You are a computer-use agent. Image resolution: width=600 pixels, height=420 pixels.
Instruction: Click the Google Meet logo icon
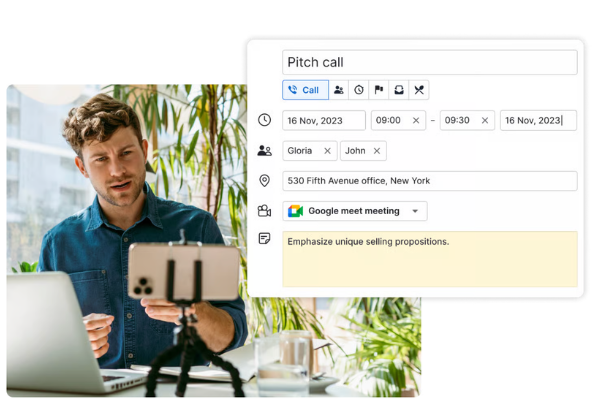(x=295, y=211)
